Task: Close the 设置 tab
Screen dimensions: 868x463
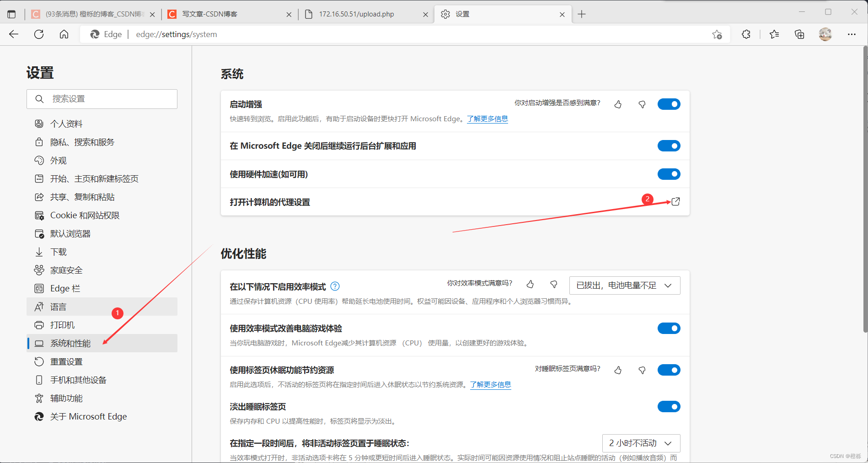Action: pyautogui.click(x=562, y=15)
